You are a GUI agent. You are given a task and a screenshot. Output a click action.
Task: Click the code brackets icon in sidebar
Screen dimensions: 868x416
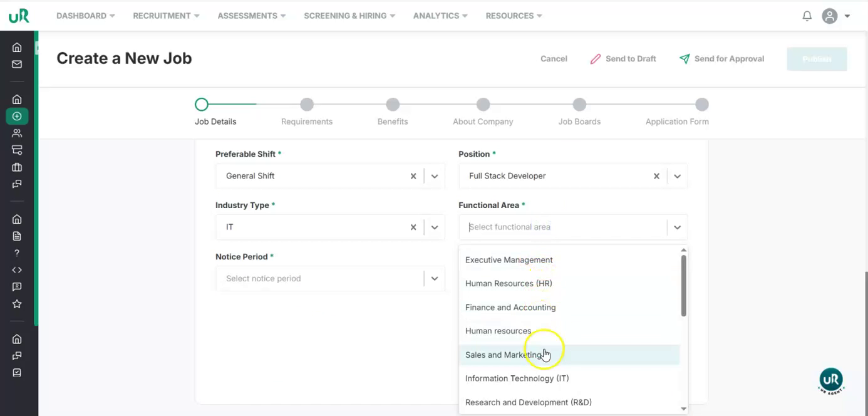(17, 270)
